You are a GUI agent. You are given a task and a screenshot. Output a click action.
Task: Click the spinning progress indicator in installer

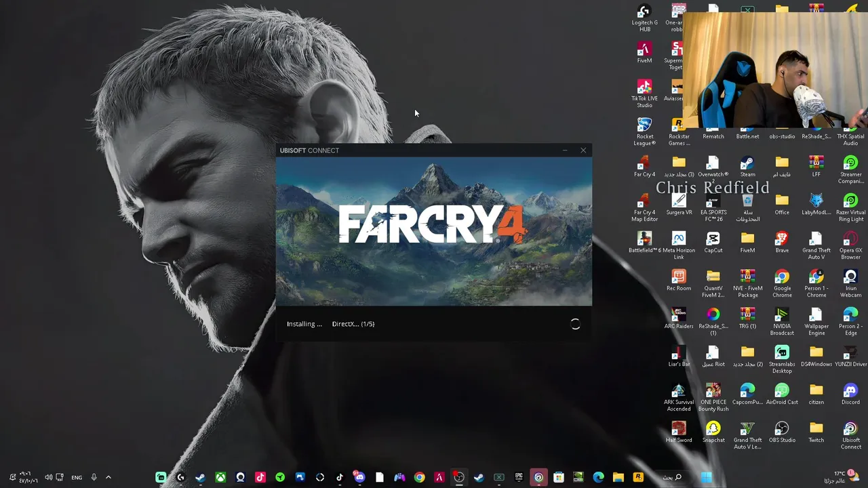pyautogui.click(x=575, y=324)
